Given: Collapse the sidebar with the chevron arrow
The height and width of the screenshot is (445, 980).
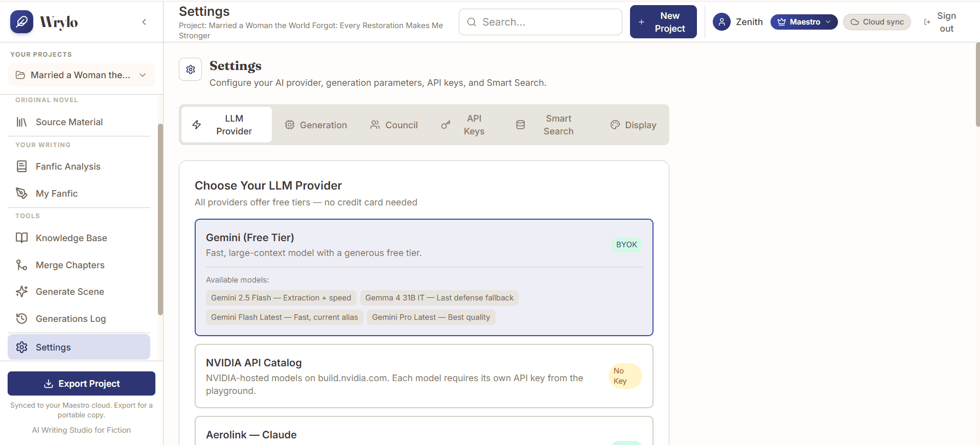Looking at the screenshot, I should pyautogui.click(x=144, y=22).
